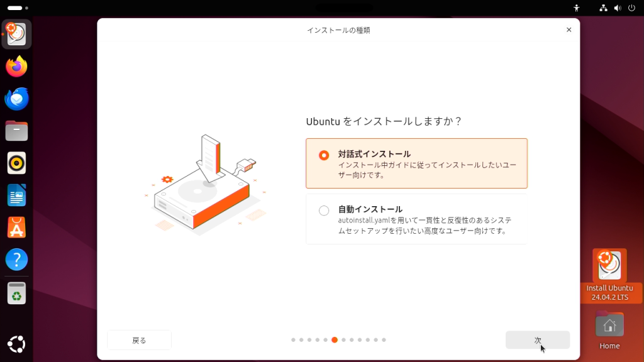Select 自動インストール radio option

[x=416, y=219]
